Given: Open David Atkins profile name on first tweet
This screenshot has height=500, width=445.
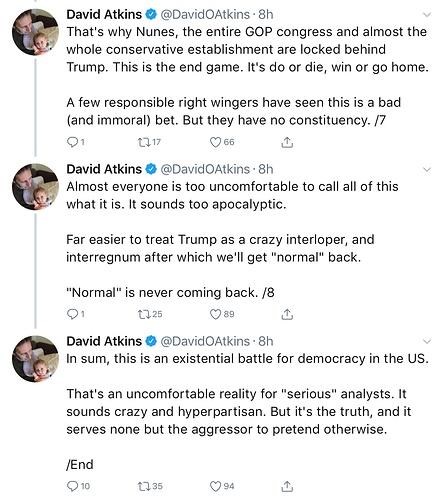Looking at the screenshot, I should click(104, 14).
